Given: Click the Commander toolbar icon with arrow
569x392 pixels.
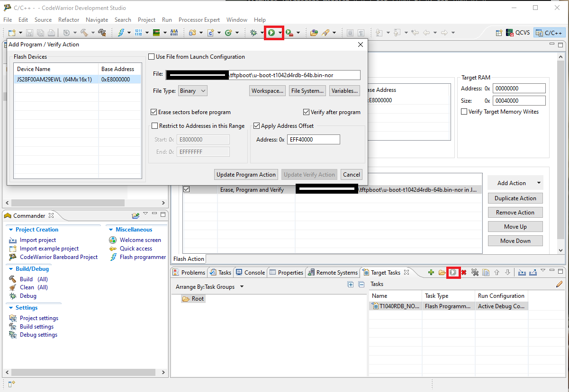Looking at the screenshot, I should tap(135, 215).
